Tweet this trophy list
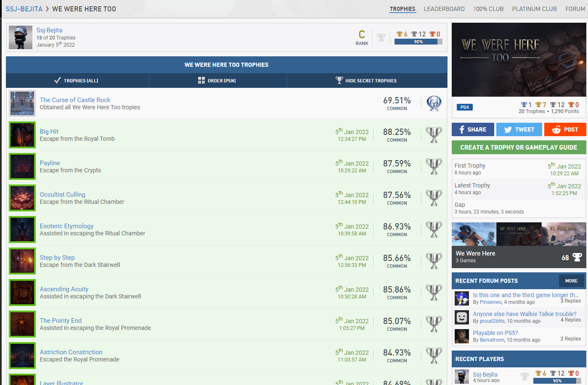 click(x=519, y=129)
